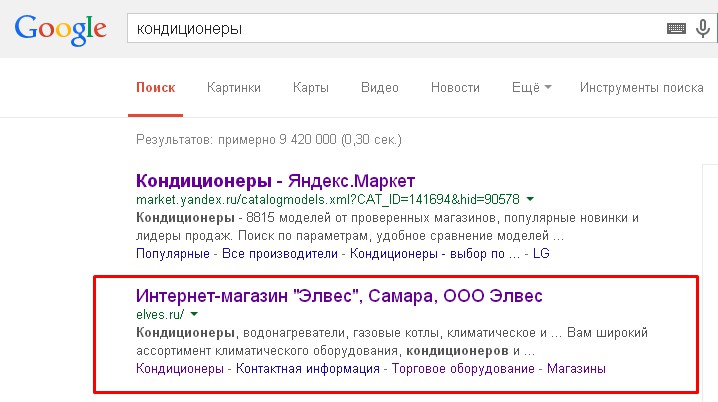Switch to the Картинки tab

(x=234, y=87)
